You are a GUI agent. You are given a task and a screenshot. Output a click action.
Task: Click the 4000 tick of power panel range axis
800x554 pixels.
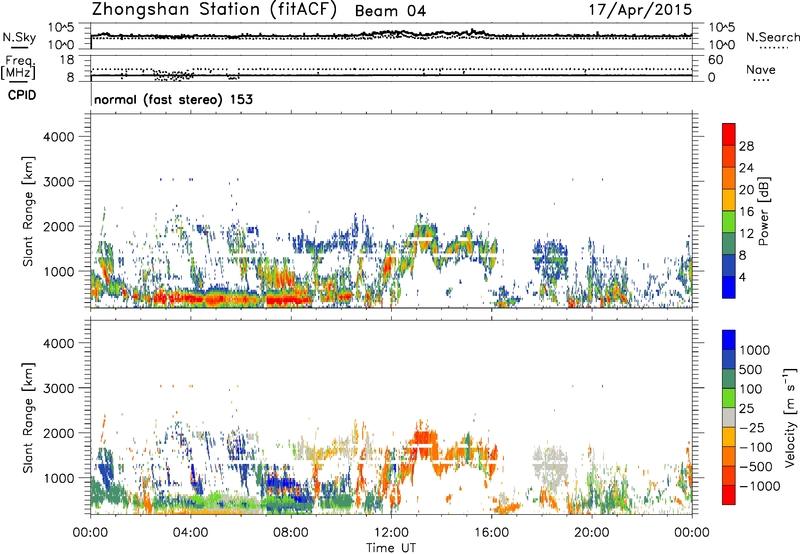point(58,137)
